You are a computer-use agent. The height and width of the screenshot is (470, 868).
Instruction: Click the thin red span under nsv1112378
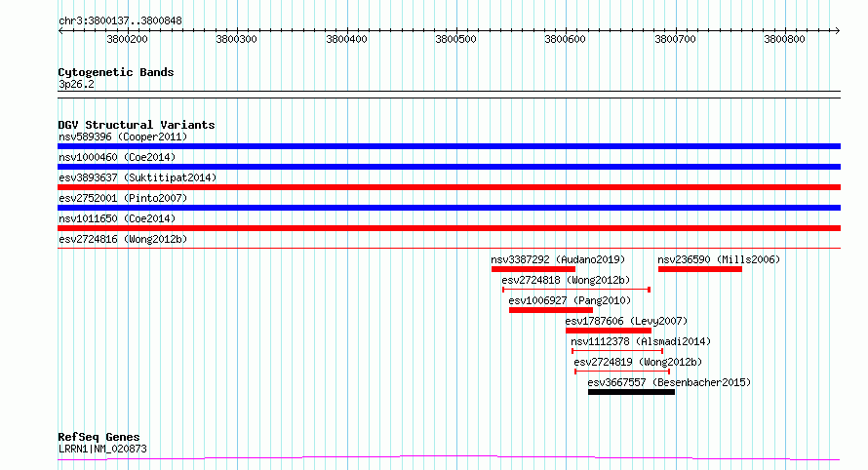[x=617, y=351]
